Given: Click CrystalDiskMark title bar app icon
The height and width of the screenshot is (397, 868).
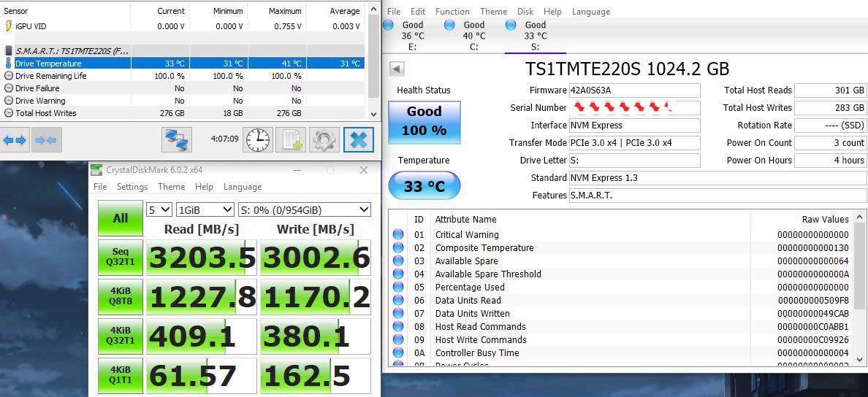Looking at the screenshot, I should pyautogui.click(x=97, y=170).
